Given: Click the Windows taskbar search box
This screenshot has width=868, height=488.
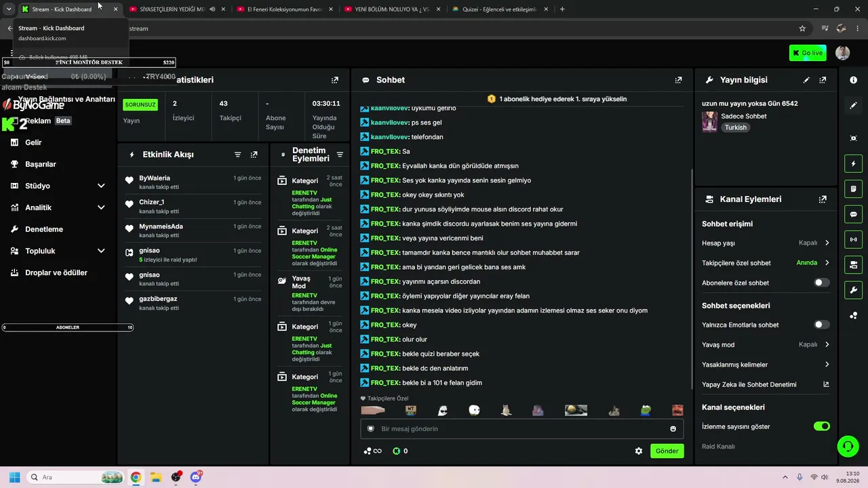Looking at the screenshot, I should point(76,477).
